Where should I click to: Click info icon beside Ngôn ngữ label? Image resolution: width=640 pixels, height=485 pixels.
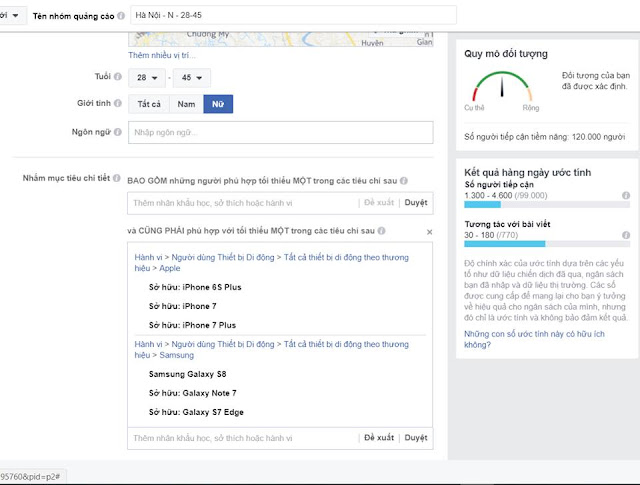pos(118,132)
